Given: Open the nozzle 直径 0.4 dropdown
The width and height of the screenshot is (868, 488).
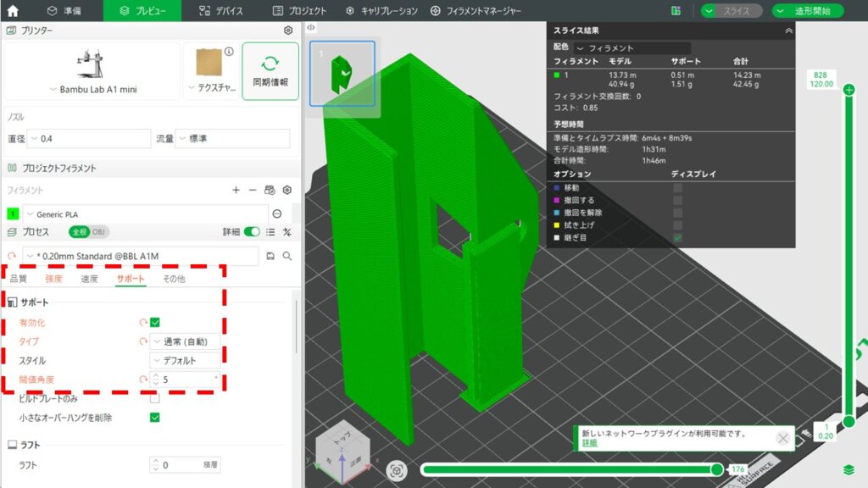Looking at the screenshot, I should tap(89, 138).
